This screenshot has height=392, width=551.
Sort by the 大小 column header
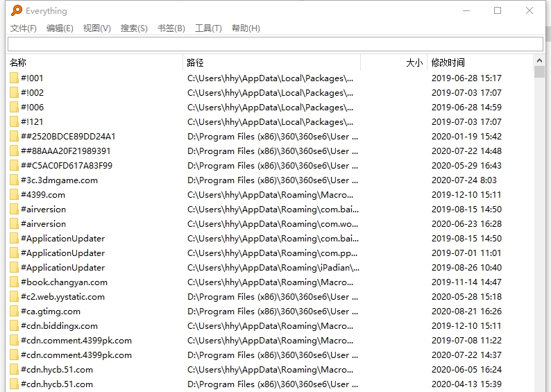(x=393, y=62)
